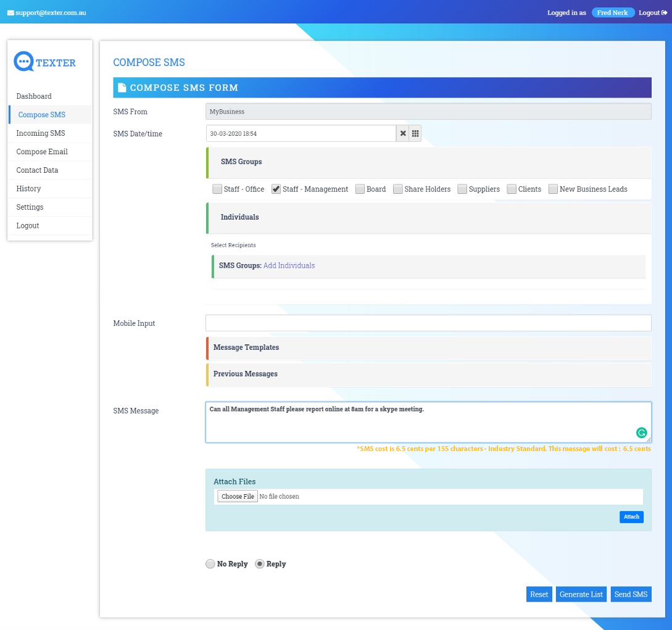
Task: Open Compose Email in the sidebar
Action: [50, 151]
